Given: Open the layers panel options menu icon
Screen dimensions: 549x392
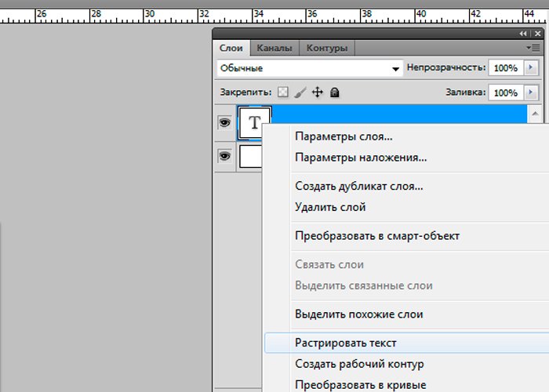Looking at the screenshot, I should click(x=535, y=48).
